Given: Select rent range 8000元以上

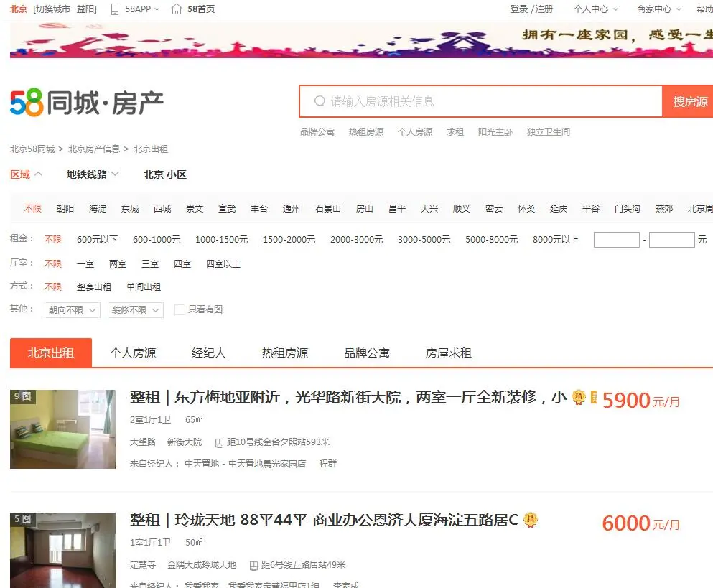Looking at the screenshot, I should [x=556, y=240].
